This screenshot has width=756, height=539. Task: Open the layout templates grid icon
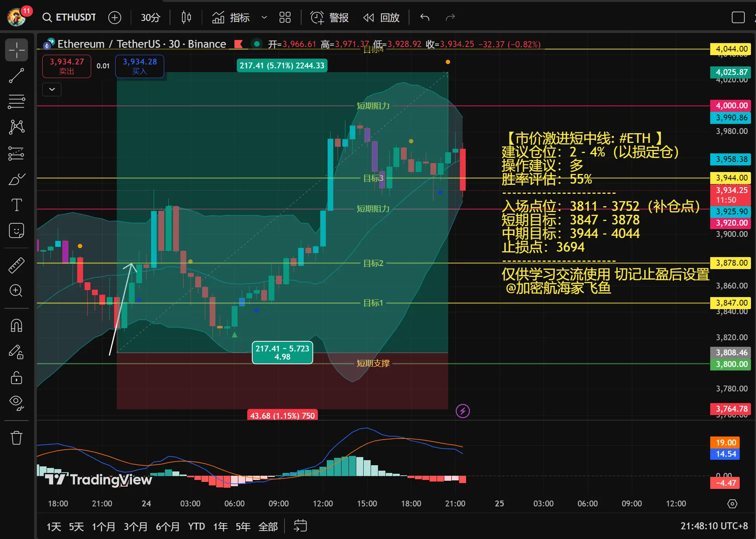[x=285, y=17]
